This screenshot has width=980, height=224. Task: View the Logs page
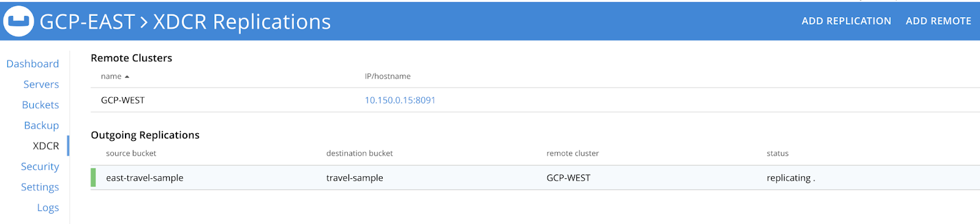tap(48, 207)
